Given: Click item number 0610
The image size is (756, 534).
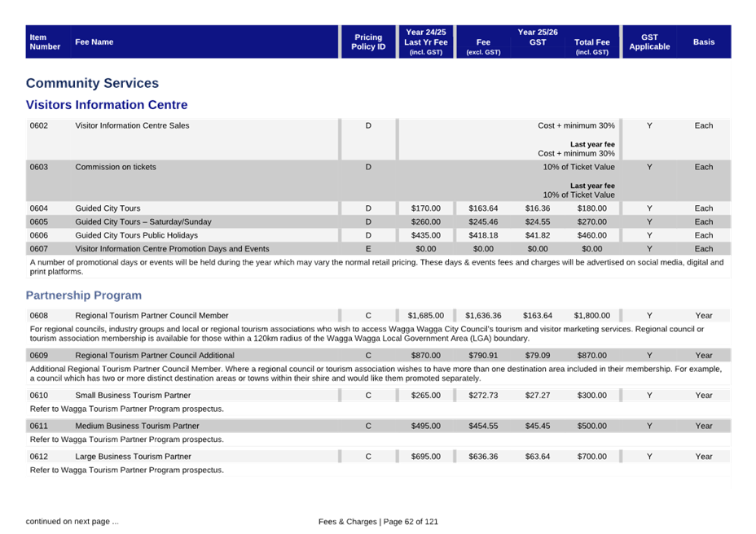Looking at the screenshot, I should pyautogui.click(x=39, y=395).
